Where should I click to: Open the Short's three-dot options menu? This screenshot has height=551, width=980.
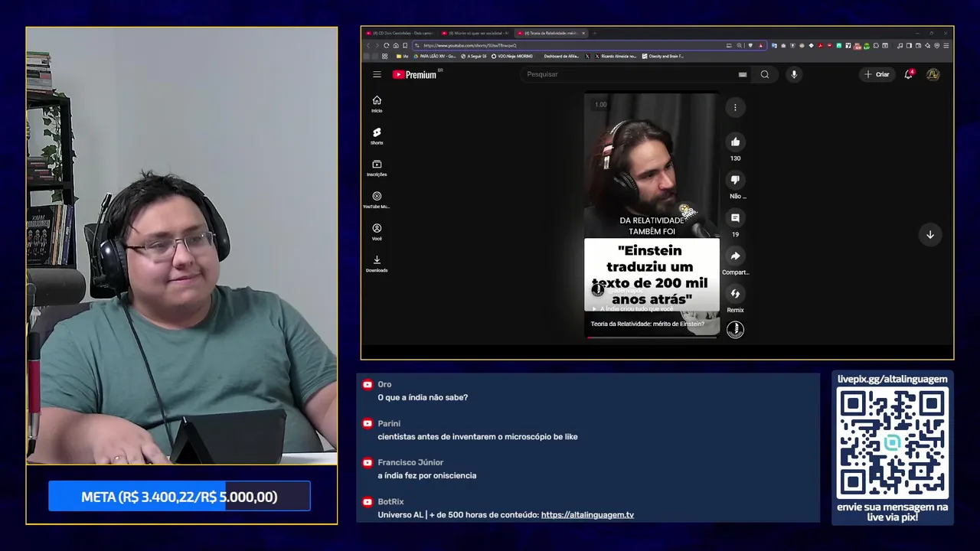(735, 107)
